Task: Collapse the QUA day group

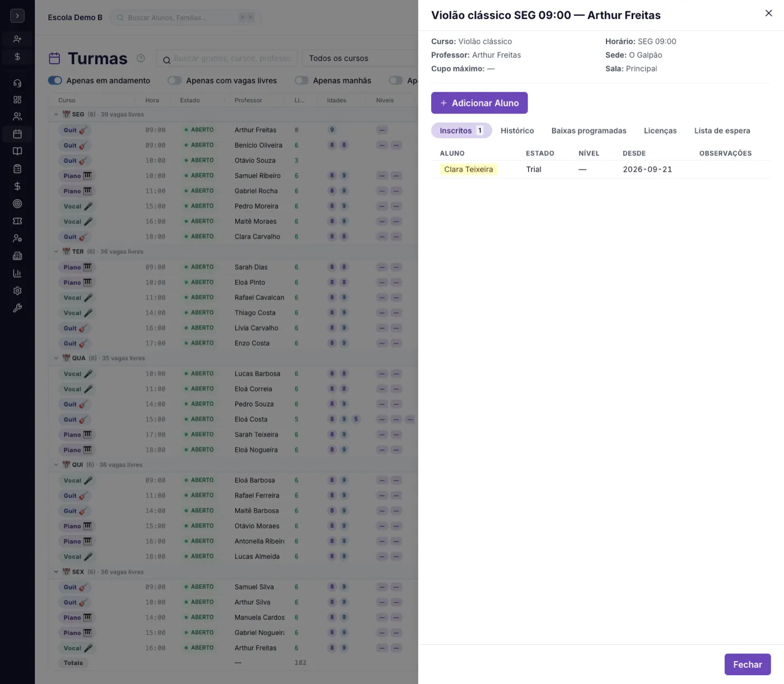Action: click(56, 358)
